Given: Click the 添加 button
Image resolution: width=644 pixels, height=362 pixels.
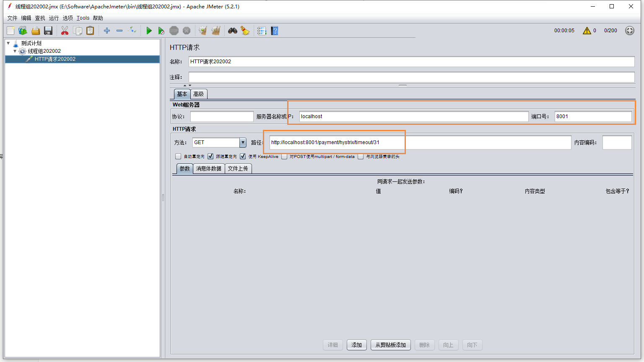Looking at the screenshot, I should tap(357, 345).
